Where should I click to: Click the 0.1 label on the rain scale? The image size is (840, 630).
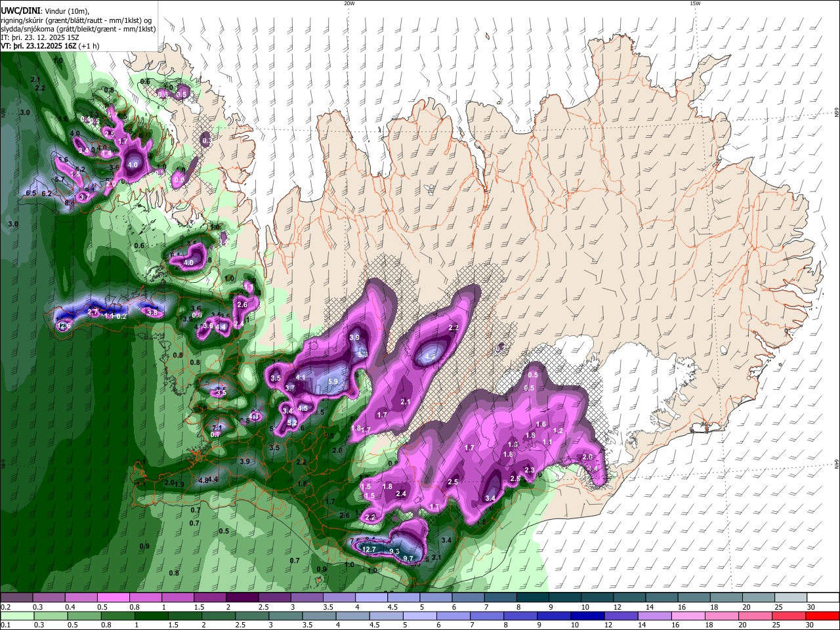click(5, 625)
